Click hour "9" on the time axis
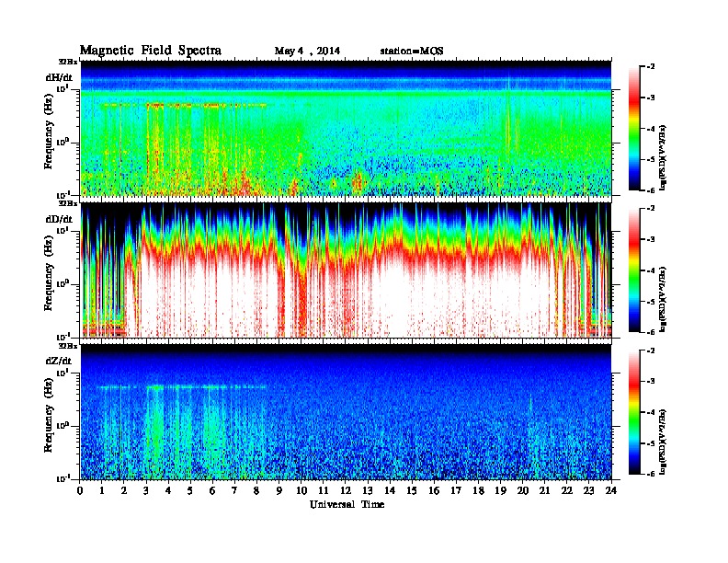728x563 pixels. 279,490
